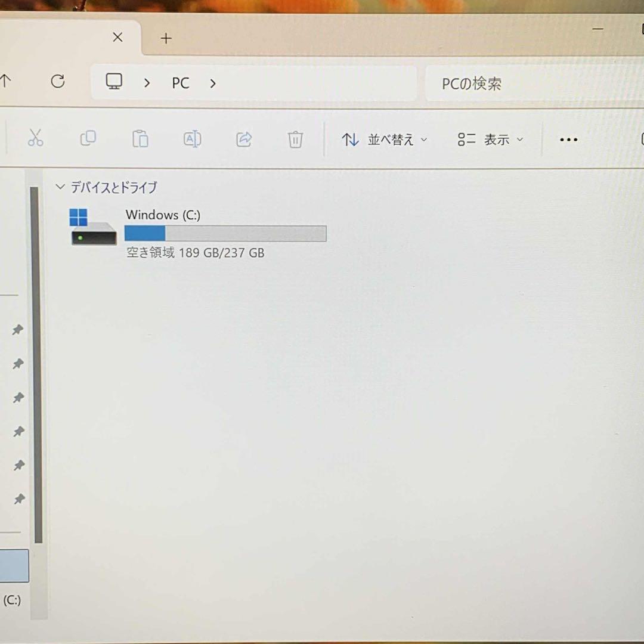Click the C: drive capacity bar

tap(225, 233)
